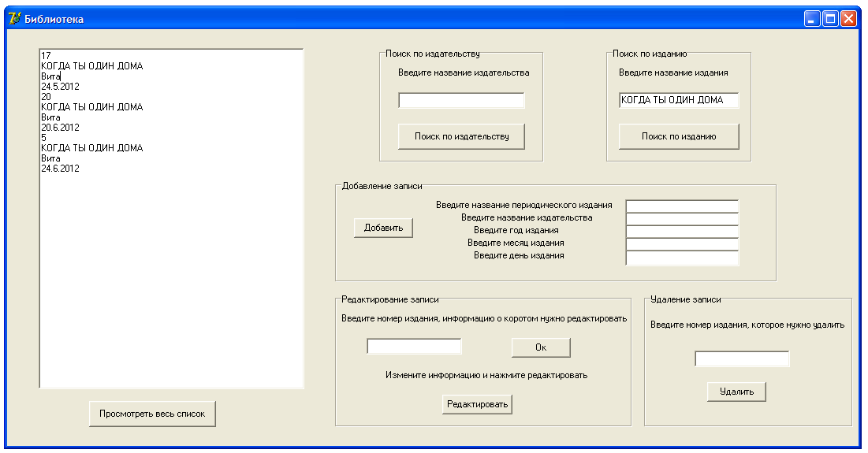Click the edition name field containing 'КОГДА ТЫ ОДИН ДОМА'

tap(679, 100)
